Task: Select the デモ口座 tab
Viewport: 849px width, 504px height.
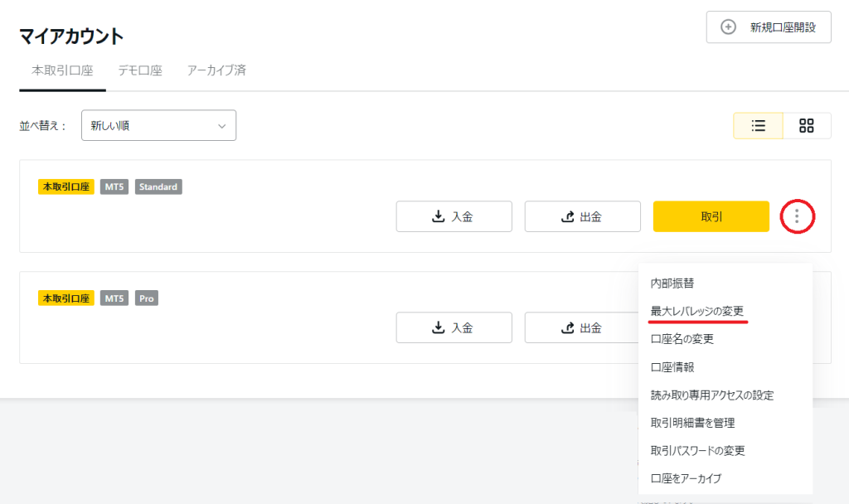Action: point(140,70)
